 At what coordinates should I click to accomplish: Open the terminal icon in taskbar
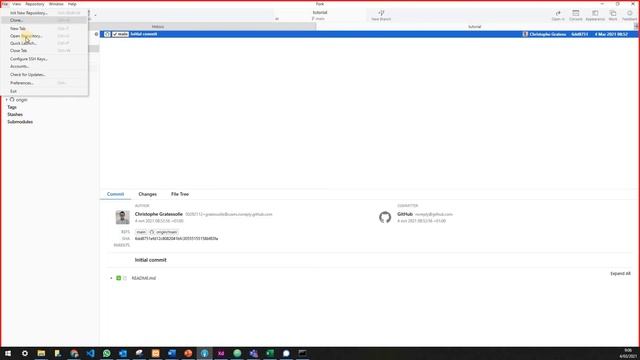[302, 353]
